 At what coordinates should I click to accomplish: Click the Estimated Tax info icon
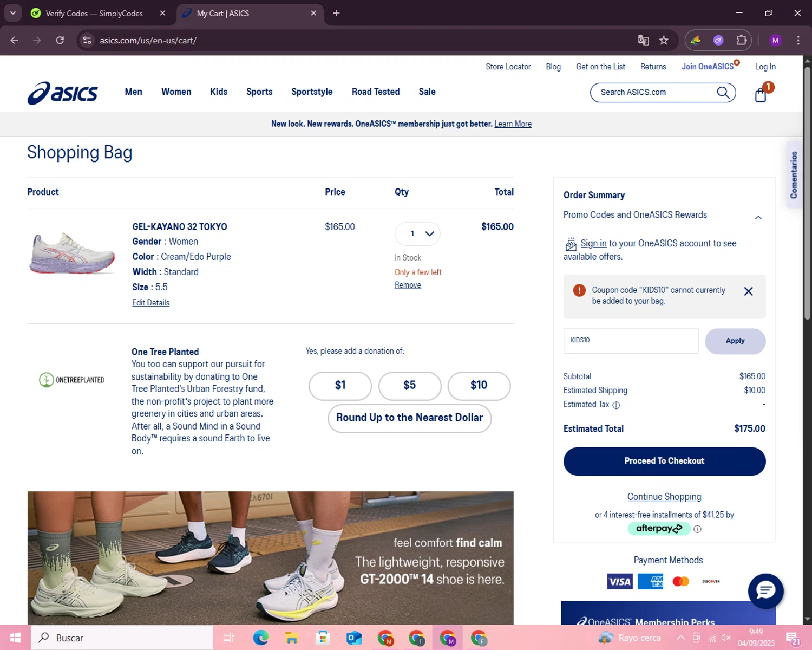click(616, 405)
